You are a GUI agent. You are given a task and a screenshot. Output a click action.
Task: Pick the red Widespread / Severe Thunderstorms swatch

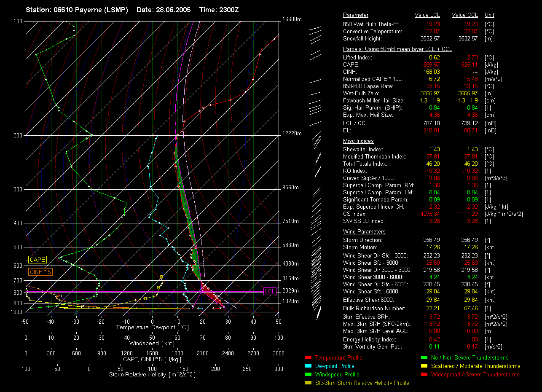pos(424,375)
